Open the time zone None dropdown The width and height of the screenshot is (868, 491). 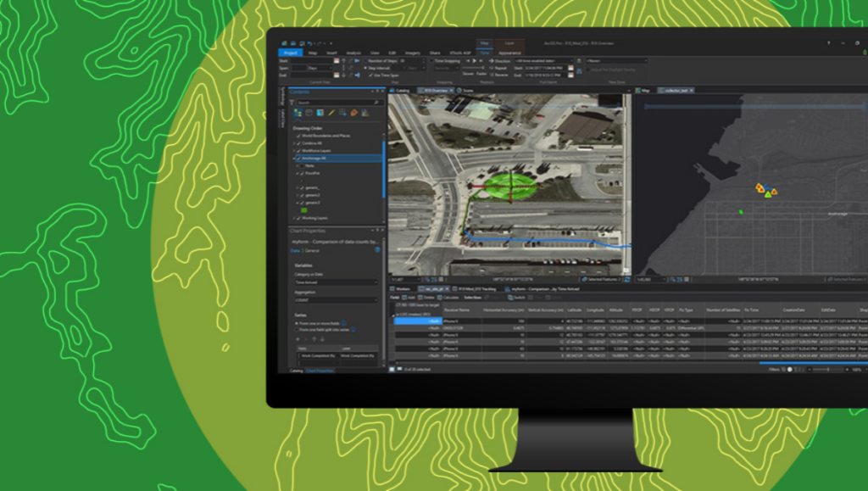[616, 61]
